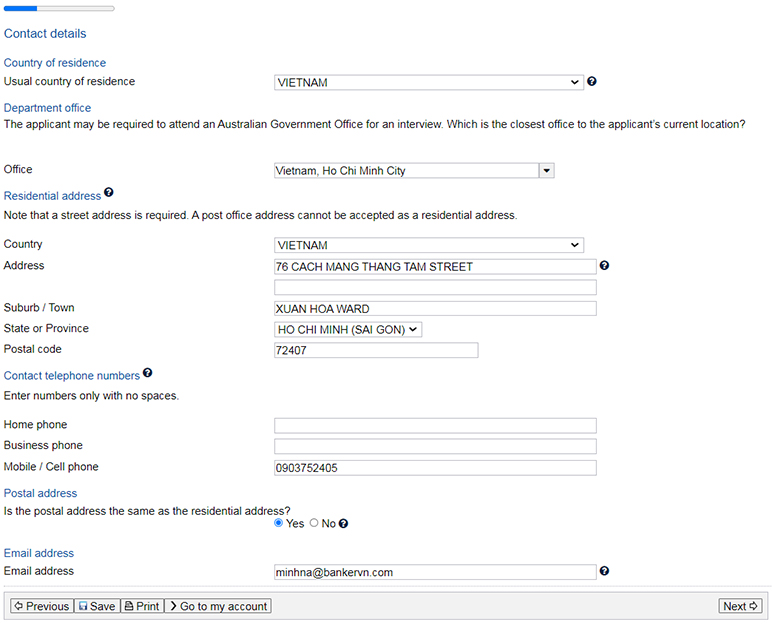Screen dimensions: 772x625
Task: Focus the Address line one field
Action: click(435, 266)
